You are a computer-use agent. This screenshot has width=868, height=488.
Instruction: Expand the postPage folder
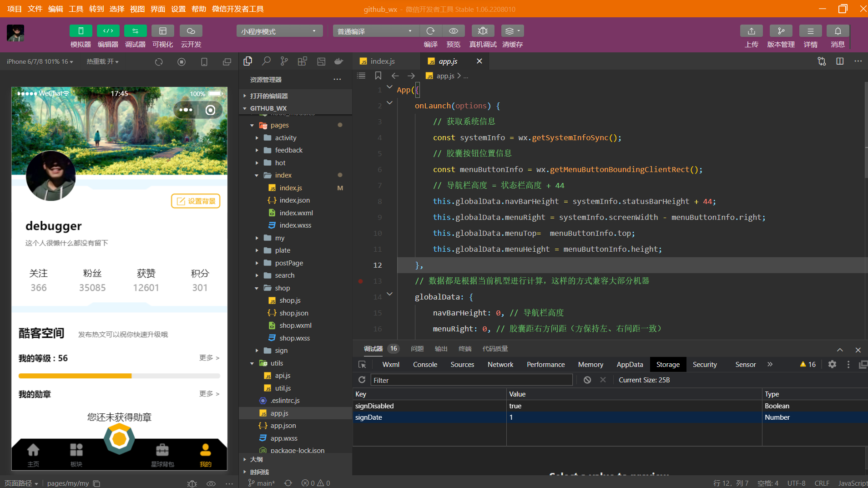(289, 263)
